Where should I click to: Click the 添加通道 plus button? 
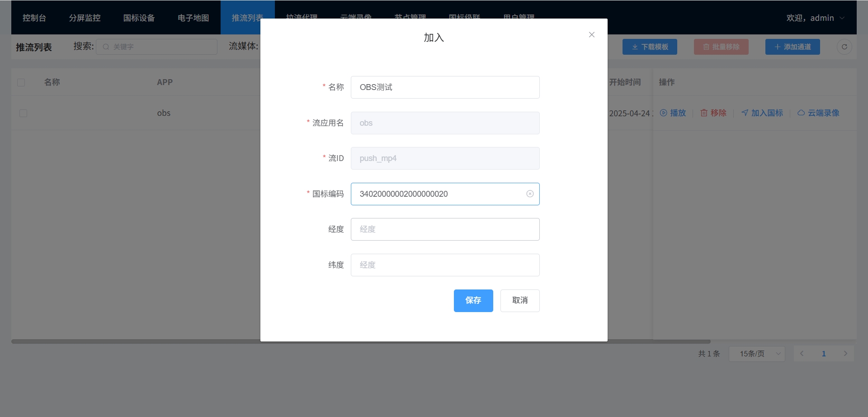tap(792, 47)
